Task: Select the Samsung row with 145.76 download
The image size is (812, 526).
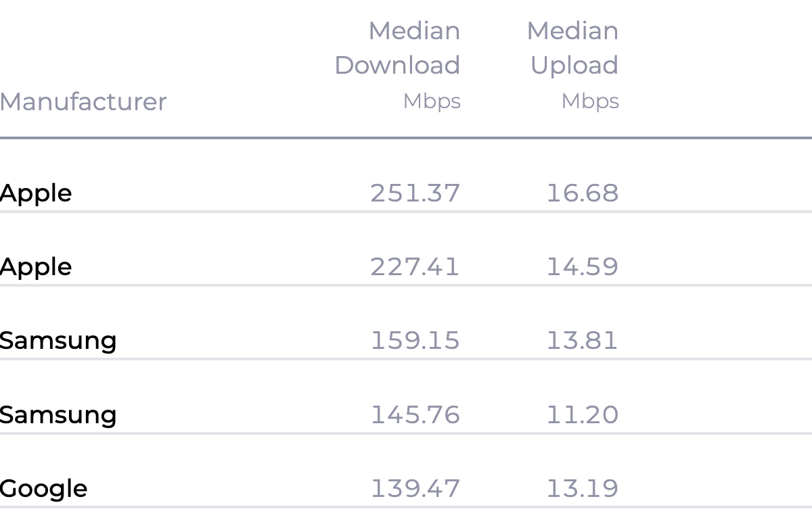Action: [58, 414]
